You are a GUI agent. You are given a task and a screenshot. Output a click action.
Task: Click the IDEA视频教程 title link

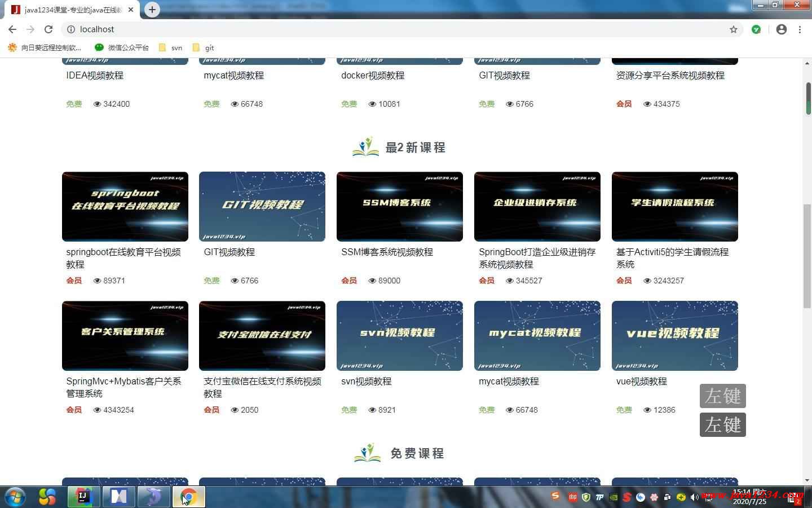(95, 75)
